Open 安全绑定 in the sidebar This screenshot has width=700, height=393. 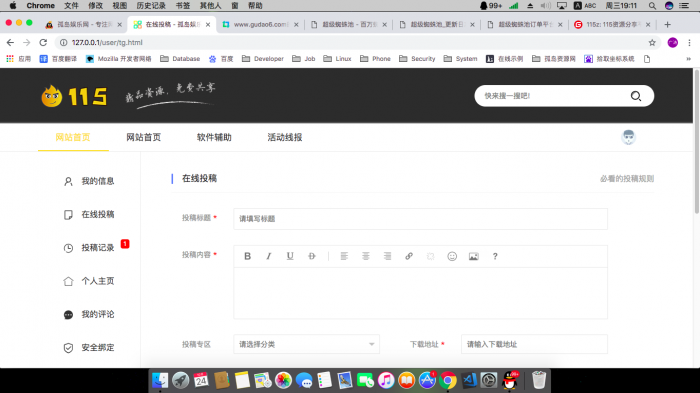point(89,347)
